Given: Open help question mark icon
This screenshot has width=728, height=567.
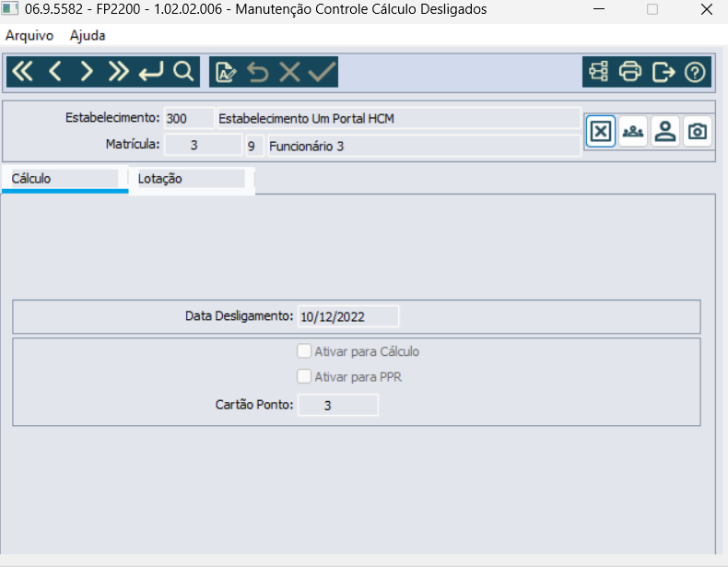Looking at the screenshot, I should tap(695, 72).
